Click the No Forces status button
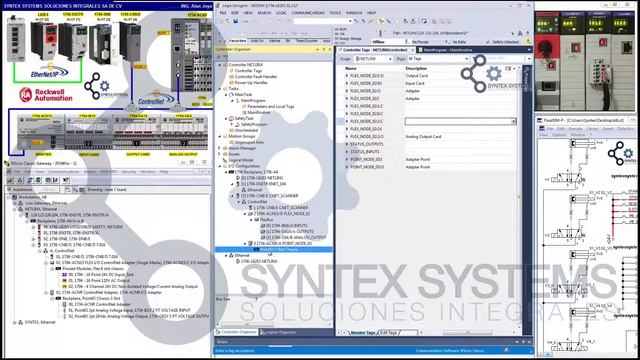The height and width of the screenshot is (360, 640). pyautogui.click(x=420, y=42)
